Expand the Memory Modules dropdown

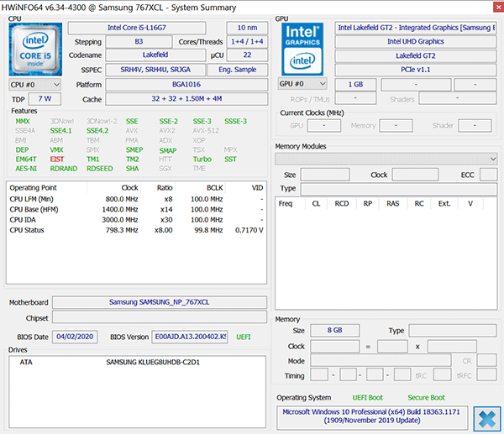tap(386, 159)
